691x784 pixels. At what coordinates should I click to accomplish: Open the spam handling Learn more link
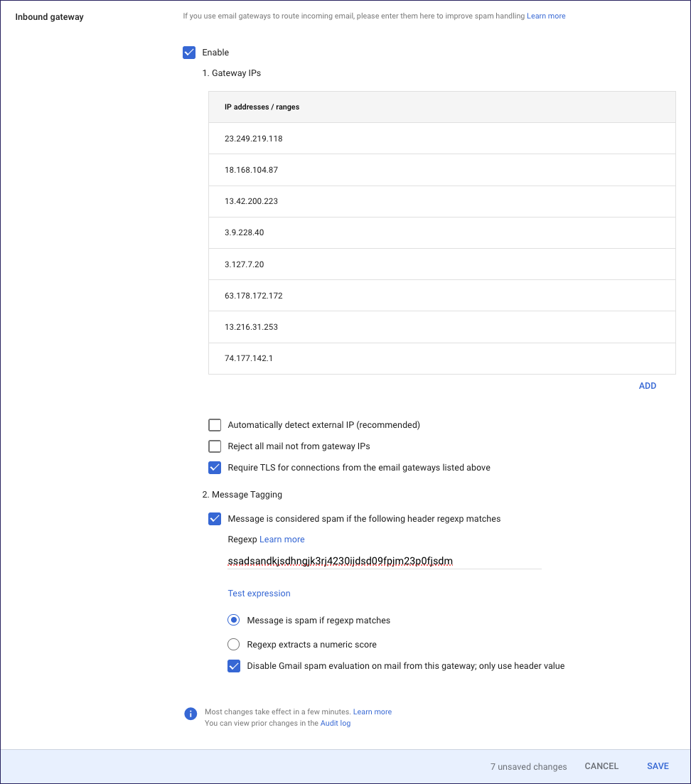pos(545,15)
